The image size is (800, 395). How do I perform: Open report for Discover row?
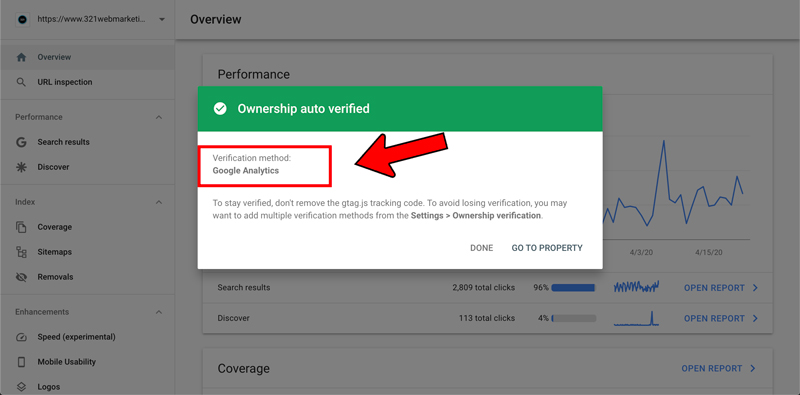(714, 318)
